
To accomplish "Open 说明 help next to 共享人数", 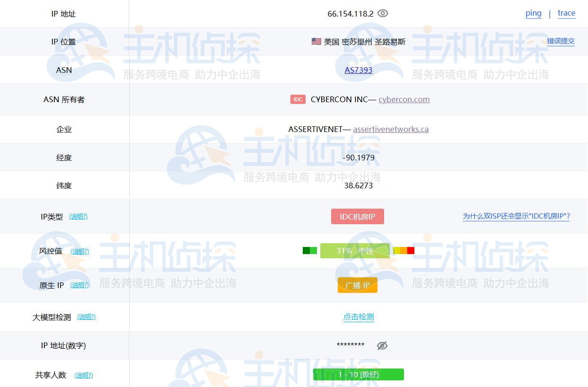I will pyautogui.click(x=84, y=375).
